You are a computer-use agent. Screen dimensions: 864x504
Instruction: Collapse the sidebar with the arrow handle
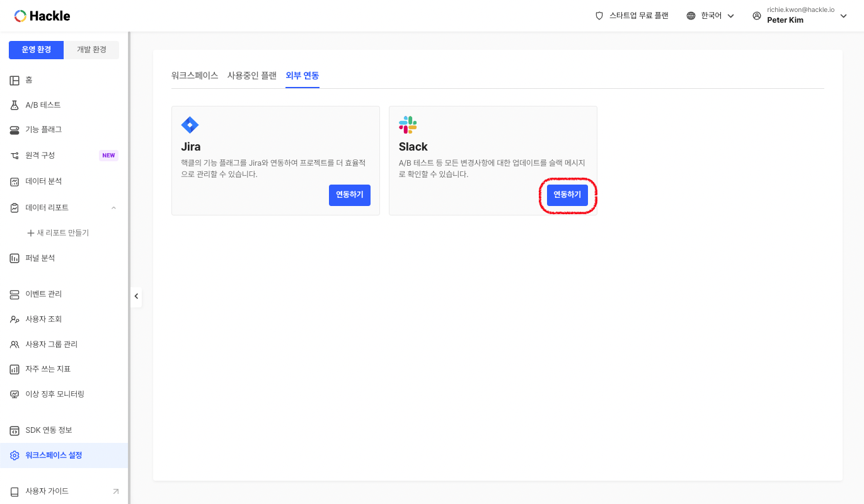pos(136,296)
